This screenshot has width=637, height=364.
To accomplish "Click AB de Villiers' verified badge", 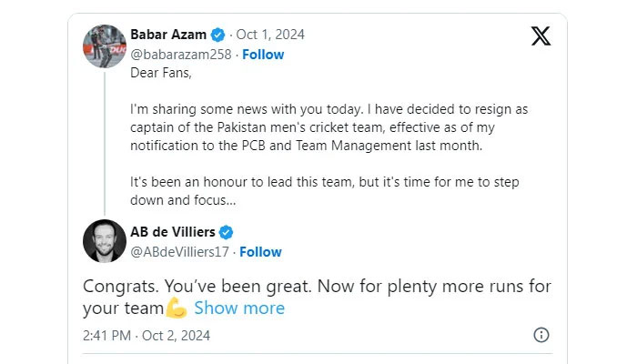I will click(227, 231).
